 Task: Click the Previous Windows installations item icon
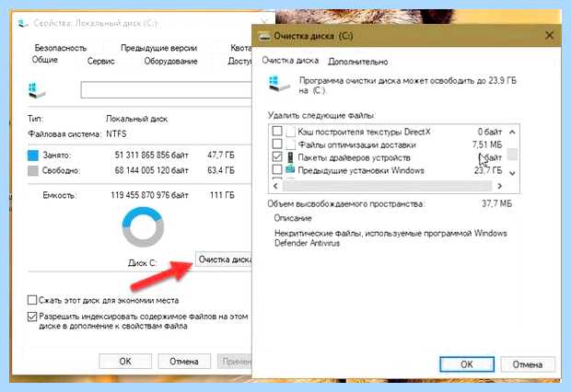[290, 169]
